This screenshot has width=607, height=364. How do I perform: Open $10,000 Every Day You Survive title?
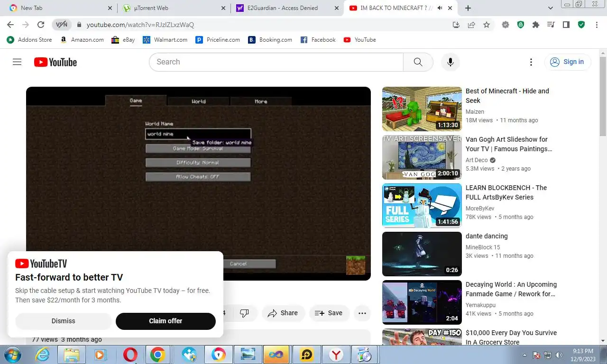coord(511,337)
